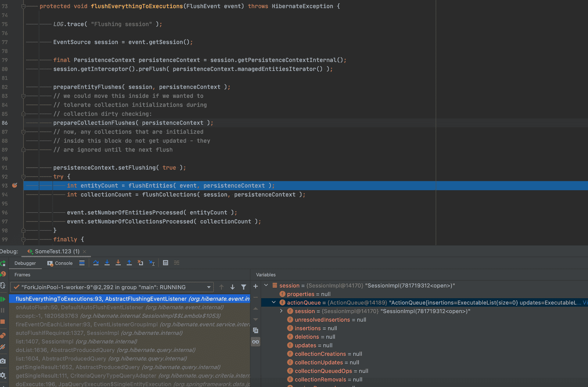Click Step Into blue arrow icon
This screenshot has height=387, width=588.
(x=107, y=263)
